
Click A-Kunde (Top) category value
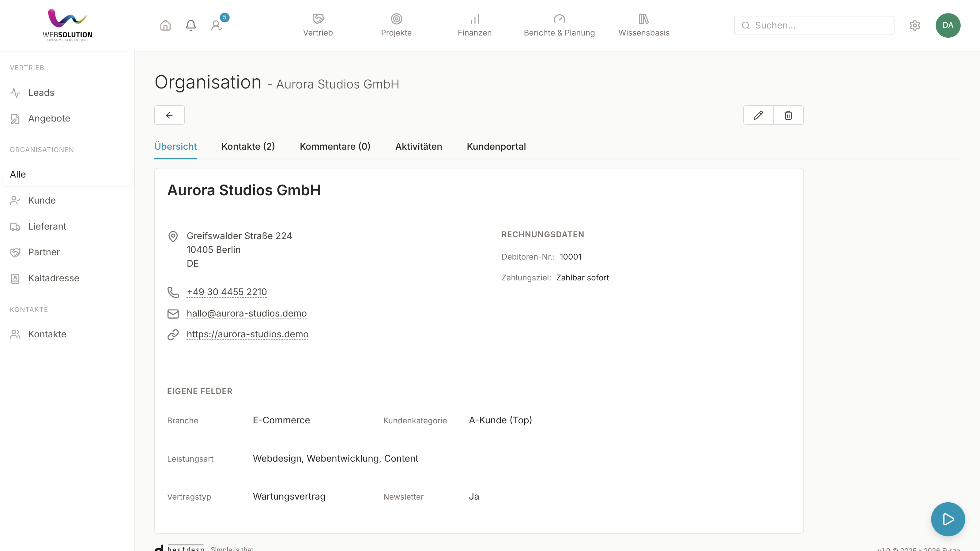500,420
